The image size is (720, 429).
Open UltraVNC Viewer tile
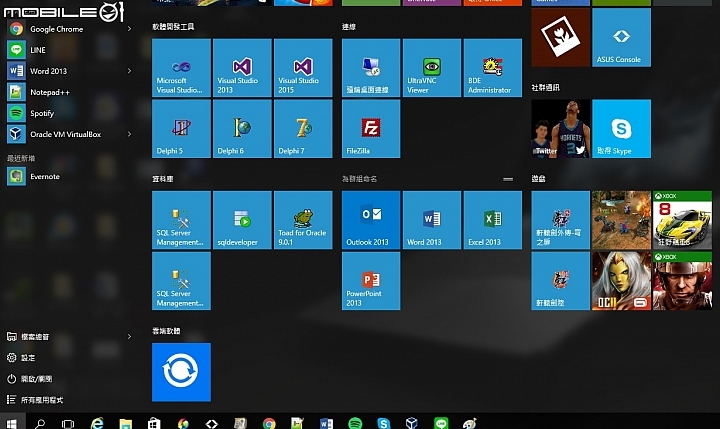(432, 68)
